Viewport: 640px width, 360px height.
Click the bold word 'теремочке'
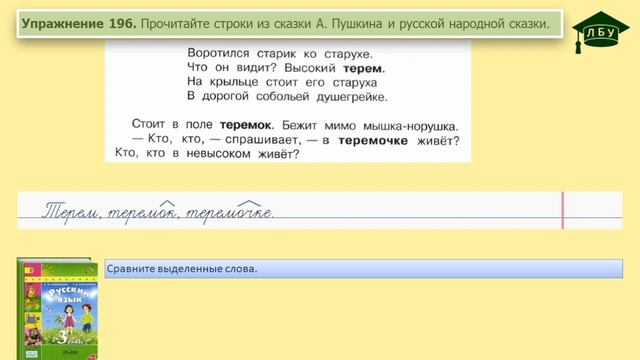point(373,140)
